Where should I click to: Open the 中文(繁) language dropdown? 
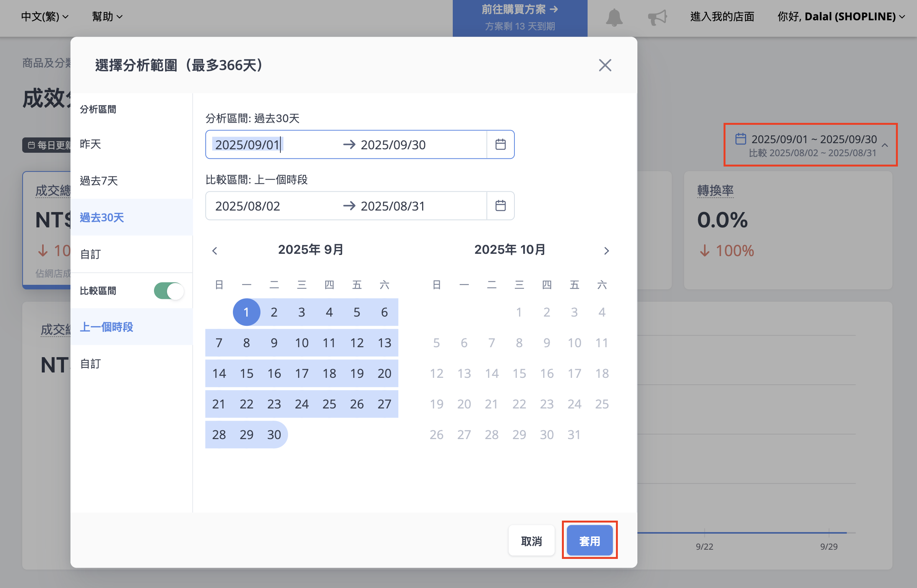[44, 16]
